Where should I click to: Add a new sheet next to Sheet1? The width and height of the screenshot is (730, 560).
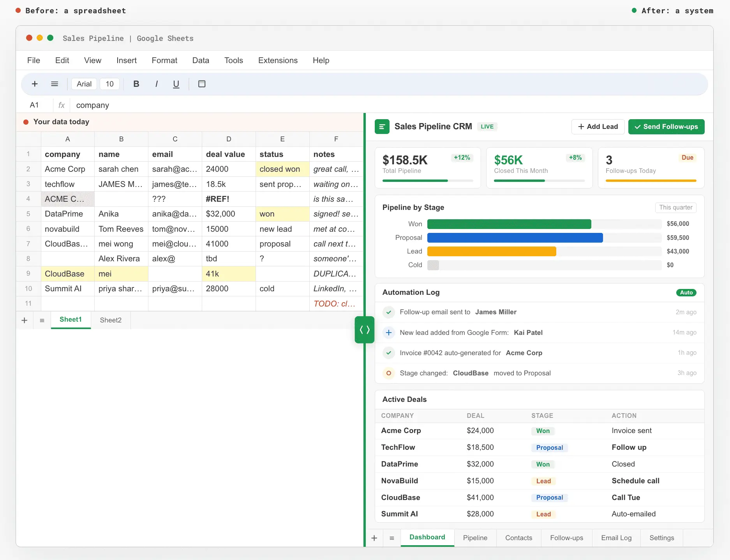[x=24, y=320]
